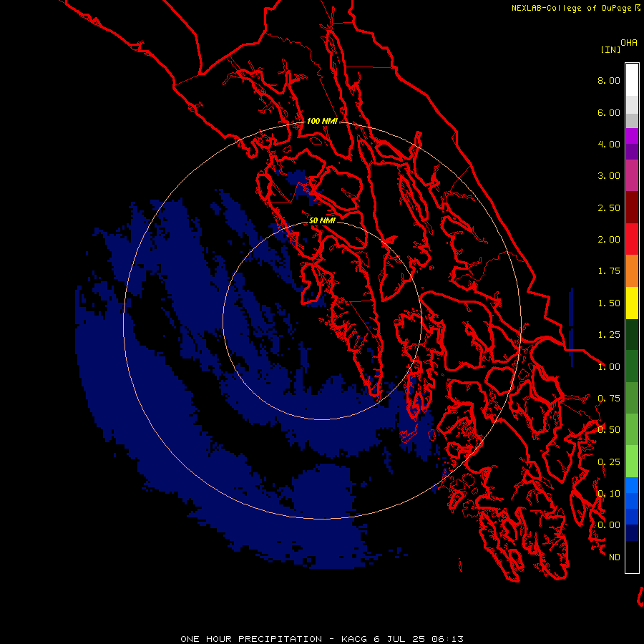Click the 0.50 legend label

[609, 430]
